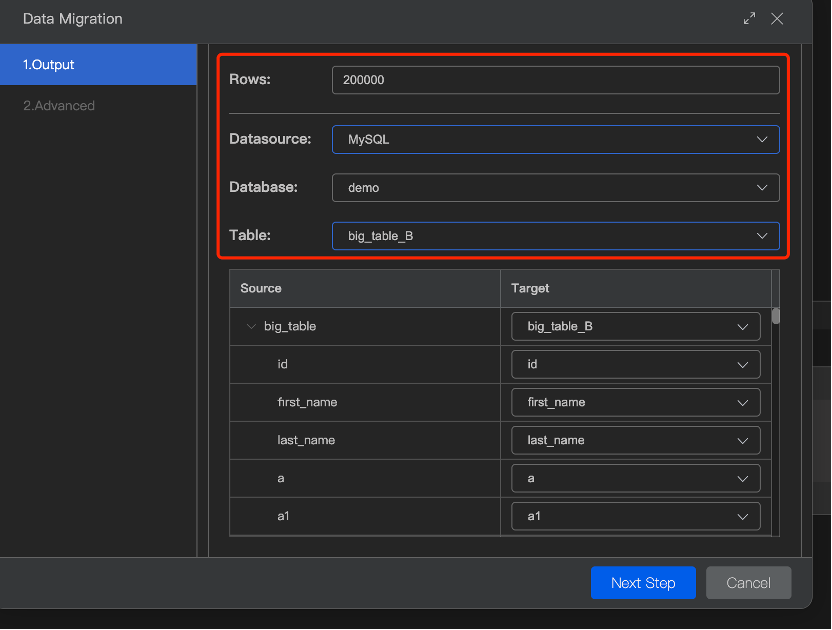Open the Database dropdown showing demo
The image size is (832, 630).
555,187
